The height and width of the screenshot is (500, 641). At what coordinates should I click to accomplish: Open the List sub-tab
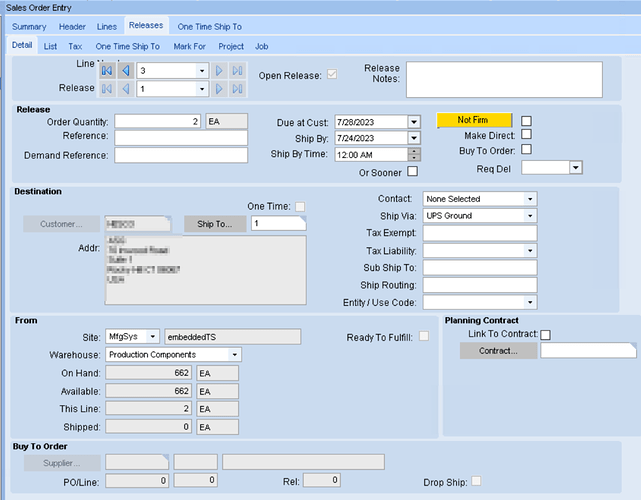tap(50, 47)
